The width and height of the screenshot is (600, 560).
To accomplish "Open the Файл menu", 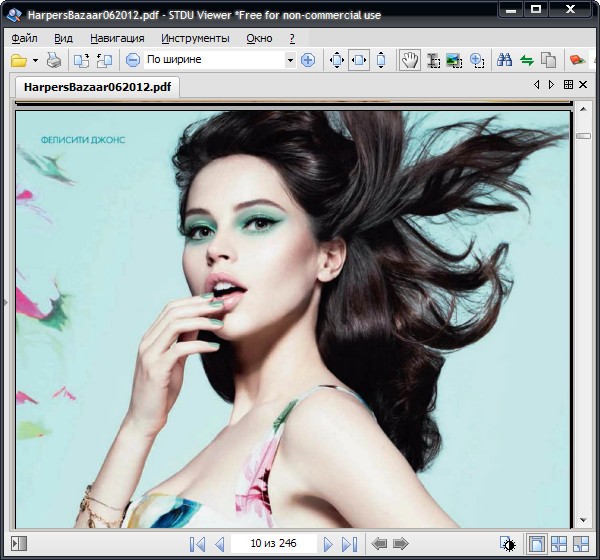I will coord(24,38).
